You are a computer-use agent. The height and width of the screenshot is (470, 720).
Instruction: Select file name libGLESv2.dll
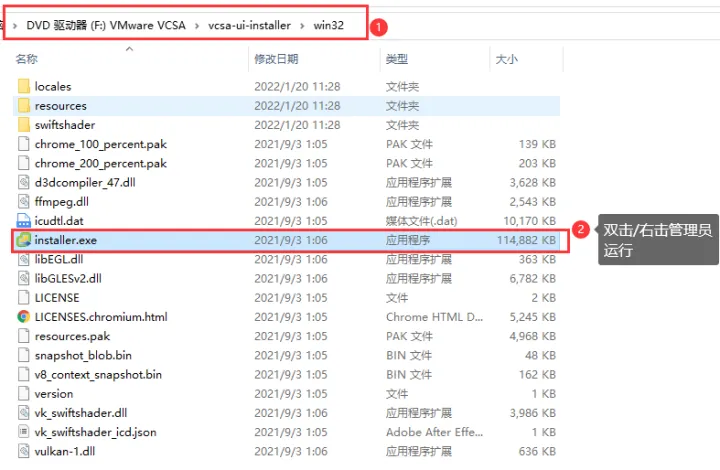tap(68, 279)
